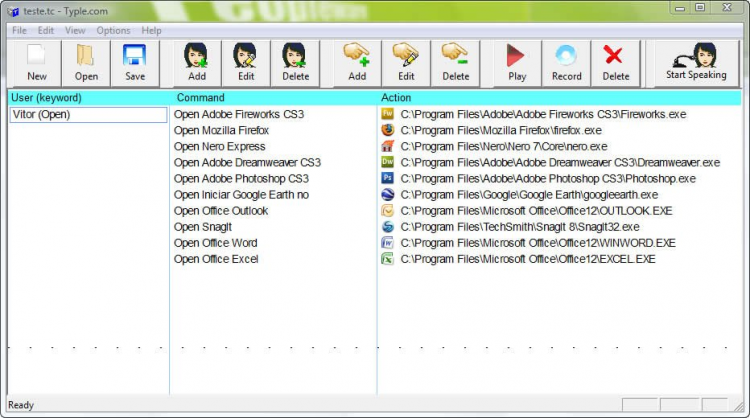The image size is (750, 418).
Task: Click the red X Delete icon
Action: pyautogui.click(x=616, y=63)
